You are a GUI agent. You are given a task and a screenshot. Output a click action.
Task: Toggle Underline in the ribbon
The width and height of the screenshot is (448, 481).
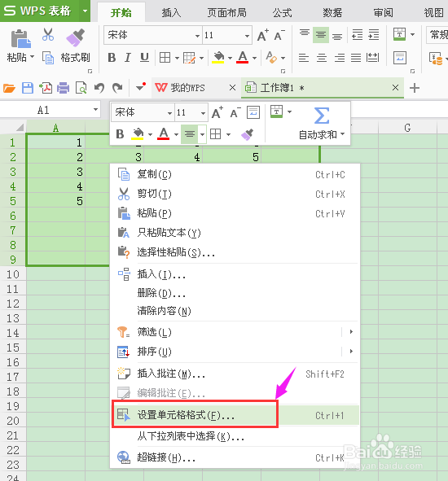pyautogui.click(x=144, y=58)
